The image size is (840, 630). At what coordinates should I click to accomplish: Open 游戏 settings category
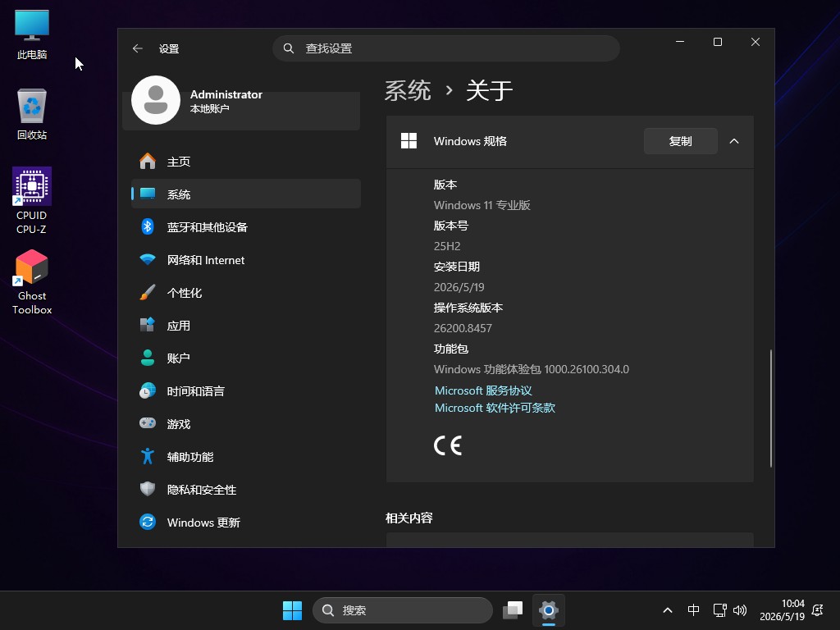(246, 423)
